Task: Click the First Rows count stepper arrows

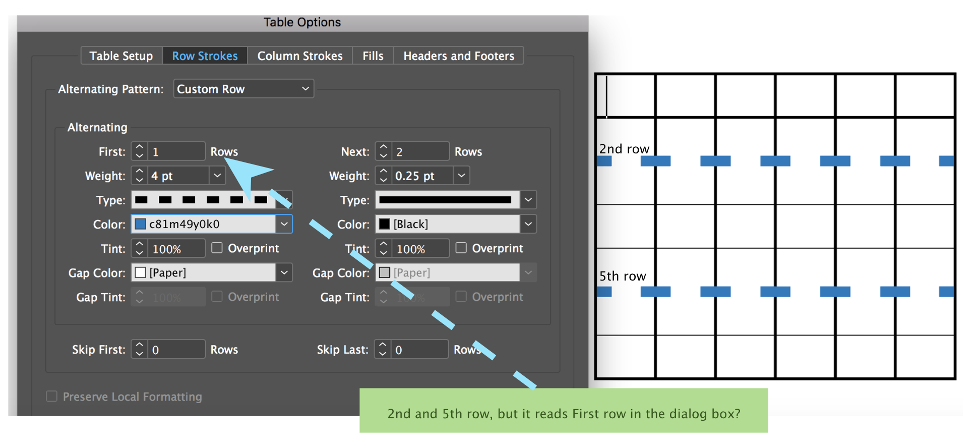Action: click(140, 151)
